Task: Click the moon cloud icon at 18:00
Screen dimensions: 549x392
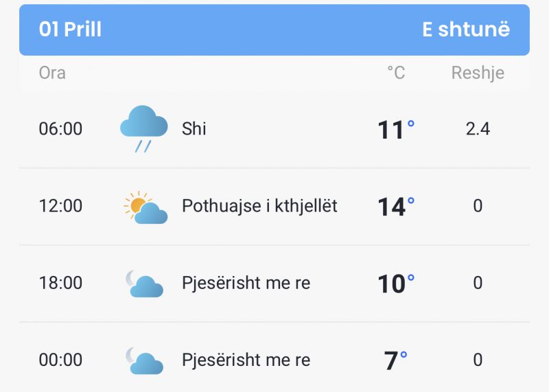Action: pos(144,284)
